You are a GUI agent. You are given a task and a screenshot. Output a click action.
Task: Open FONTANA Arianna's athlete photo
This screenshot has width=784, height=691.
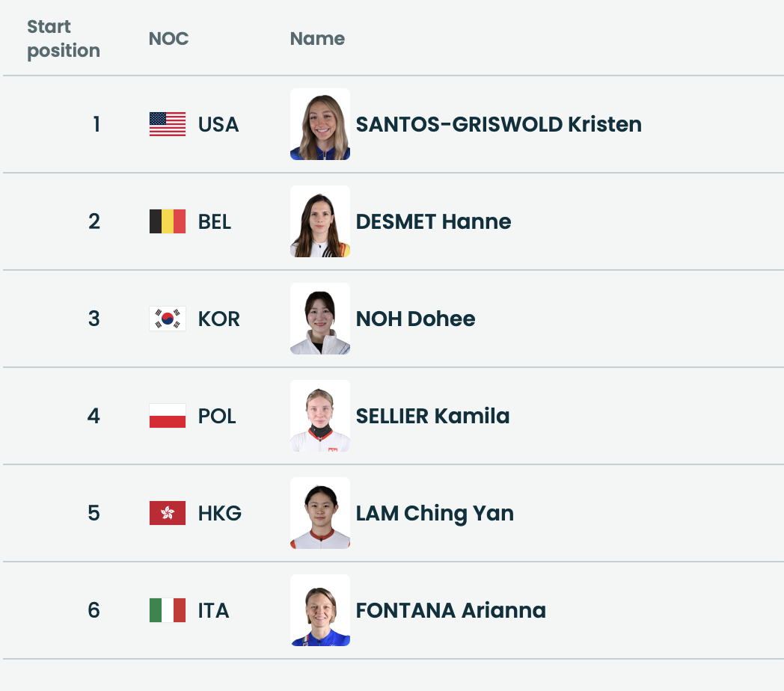point(320,610)
